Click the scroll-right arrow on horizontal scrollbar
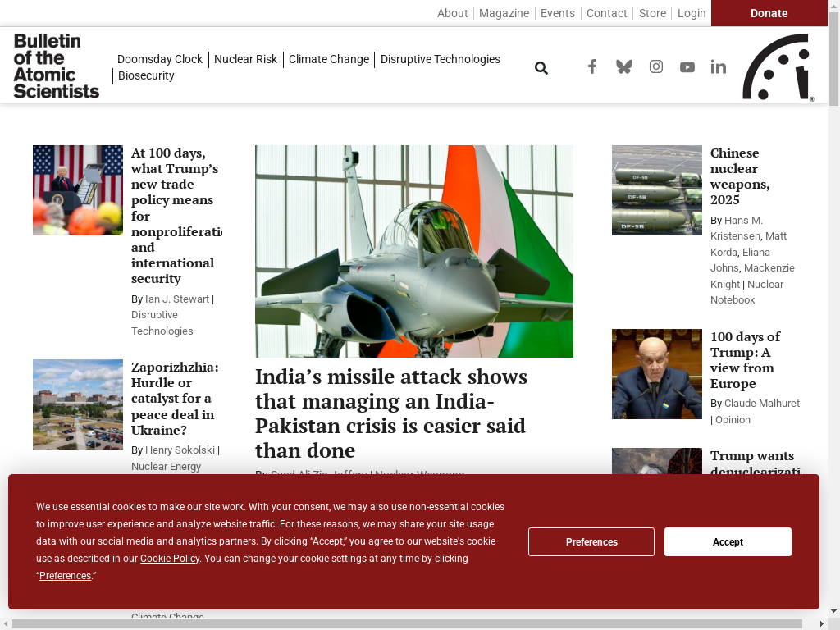 [822, 624]
